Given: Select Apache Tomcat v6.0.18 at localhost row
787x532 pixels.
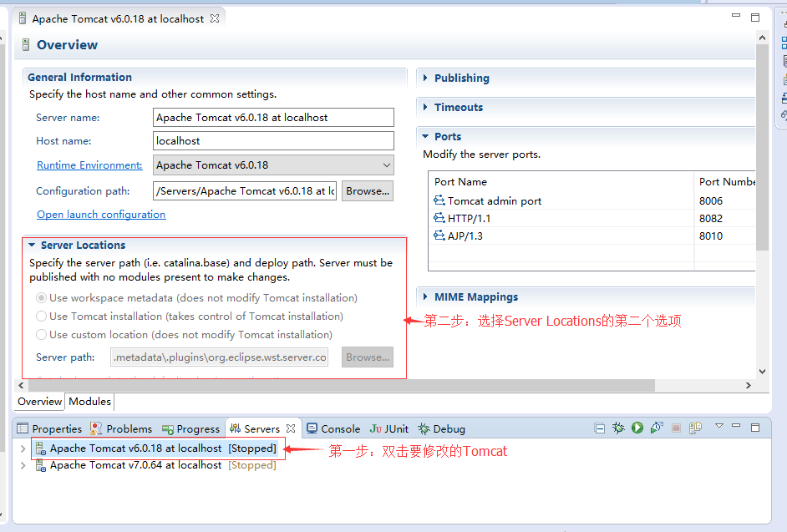Looking at the screenshot, I should 156,448.
